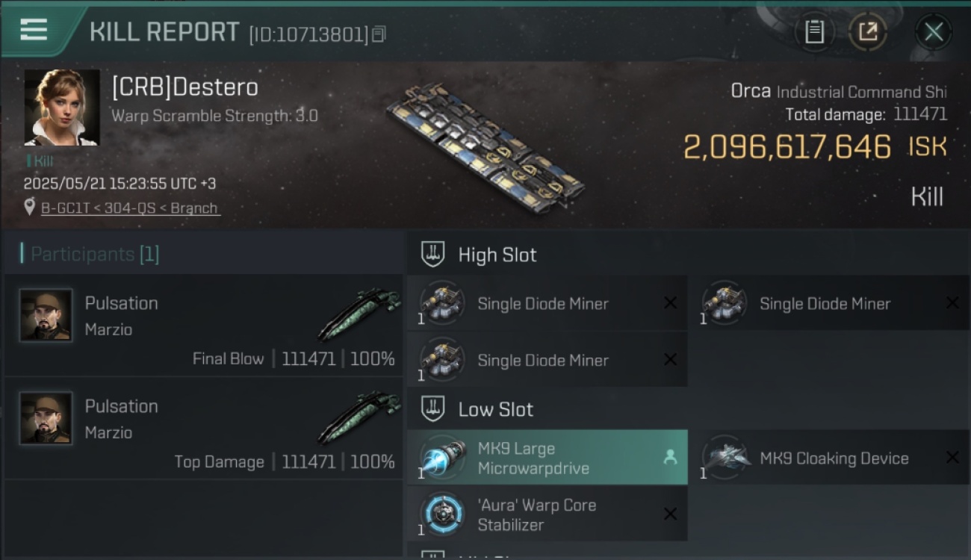971x560 pixels.
Task: Select the Final Blow Pulsation participant row
Action: (x=203, y=326)
